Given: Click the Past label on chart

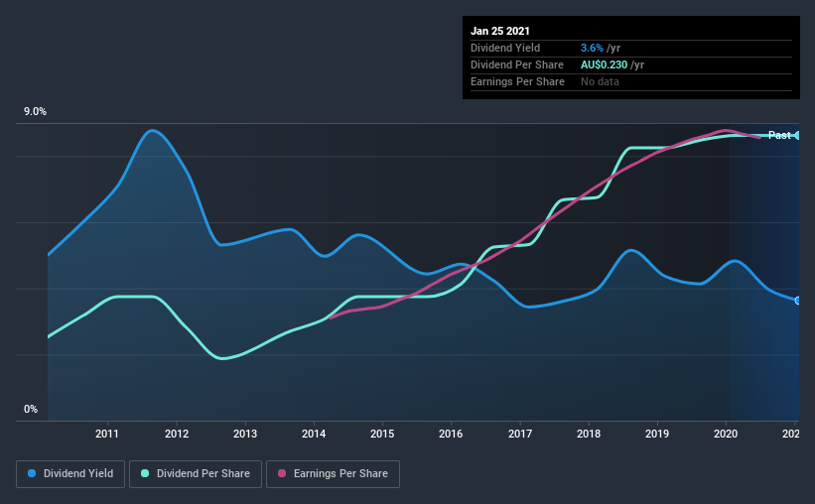Looking at the screenshot, I should pyautogui.click(x=779, y=135).
